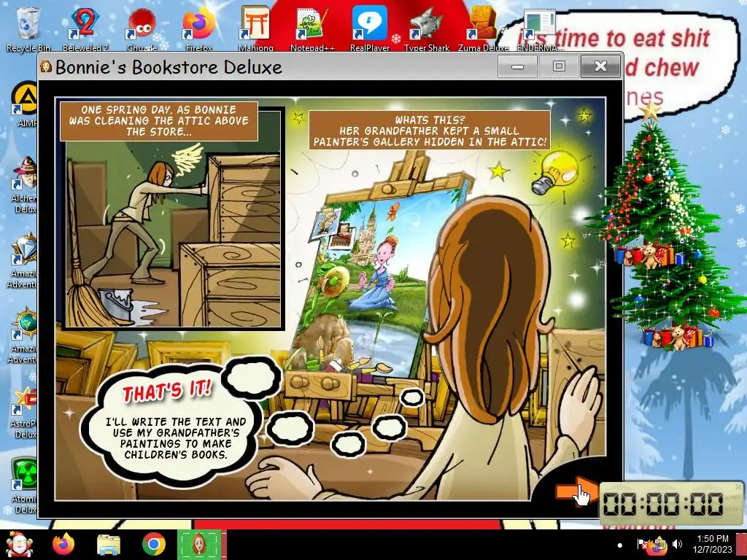Viewport: 747px width, 560px height.
Task: Open File Explorer on the taskbar
Action: point(108,545)
